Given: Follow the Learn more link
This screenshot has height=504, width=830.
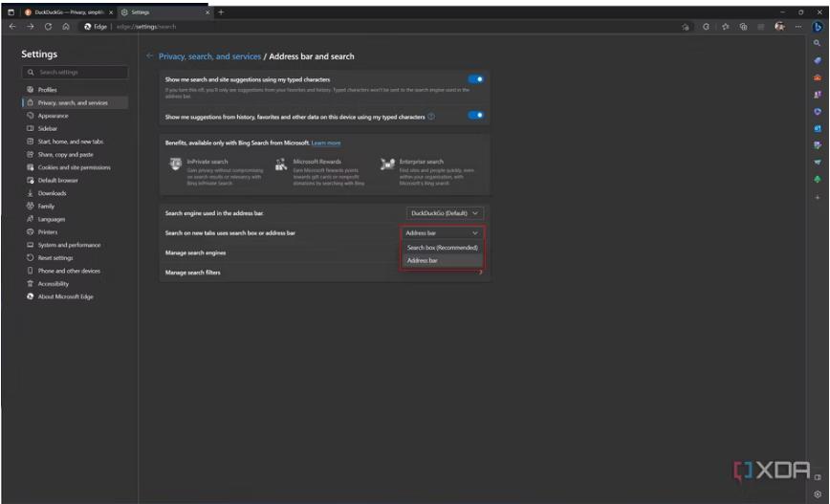Looking at the screenshot, I should [x=326, y=142].
